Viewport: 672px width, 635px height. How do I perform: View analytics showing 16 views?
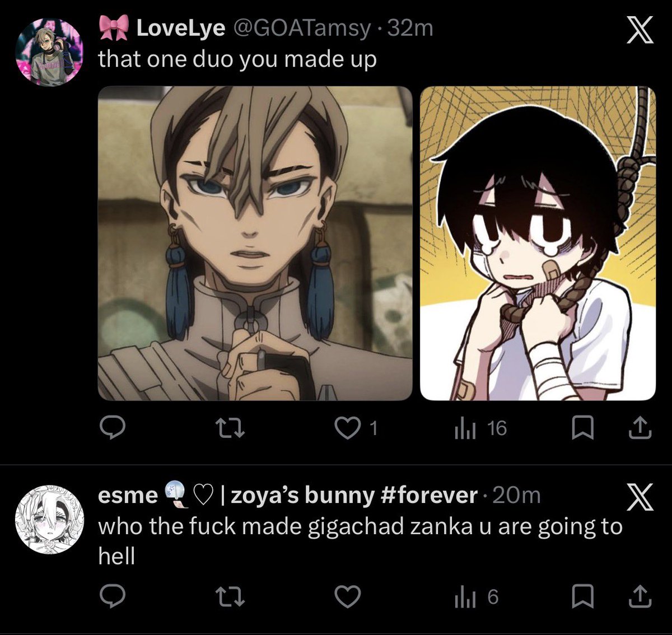point(480,428)
